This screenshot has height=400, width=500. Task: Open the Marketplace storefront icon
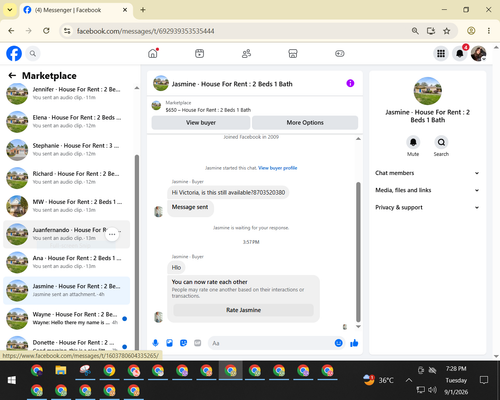click(293, 53)
